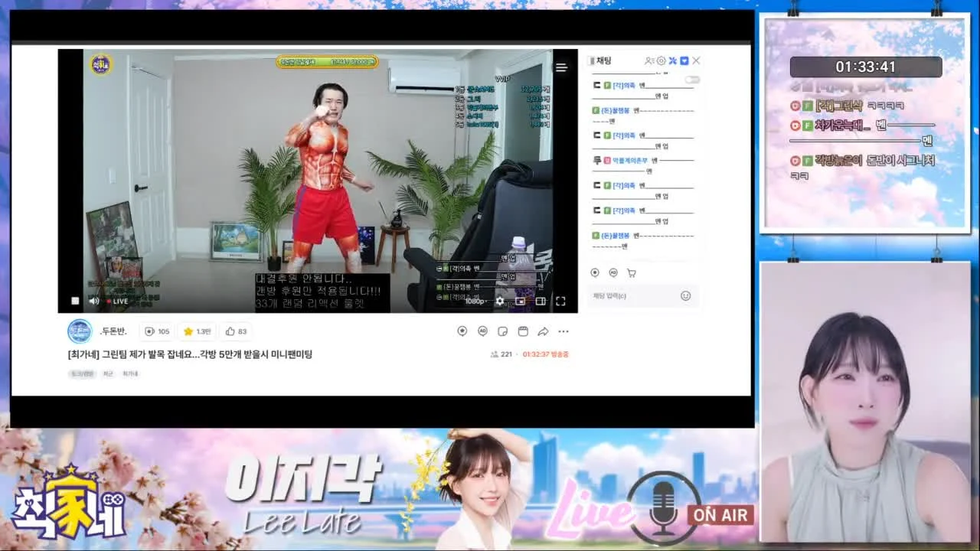
Task: Click the AD balloon icon above chat input
Action: tap(613, 272)
